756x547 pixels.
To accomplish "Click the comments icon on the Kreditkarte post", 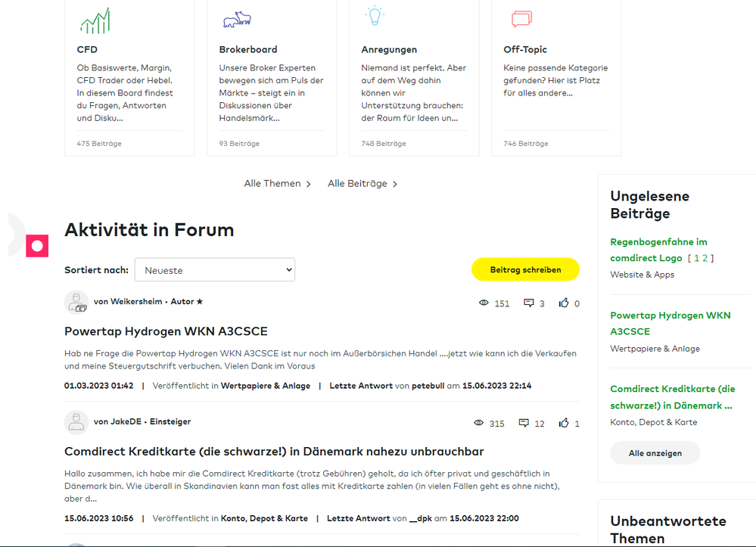I will coord(524,424).
